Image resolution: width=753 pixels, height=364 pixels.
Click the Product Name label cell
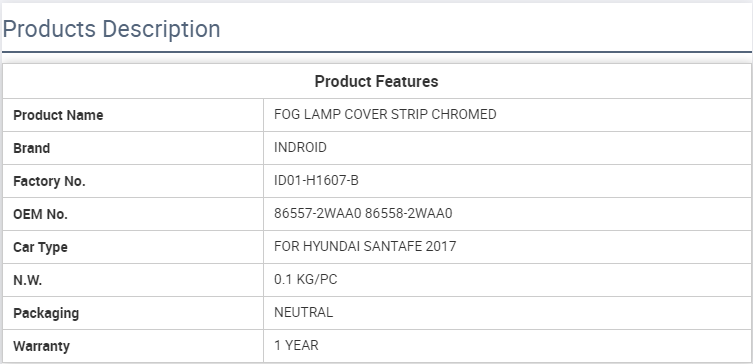tap(133, 115)
